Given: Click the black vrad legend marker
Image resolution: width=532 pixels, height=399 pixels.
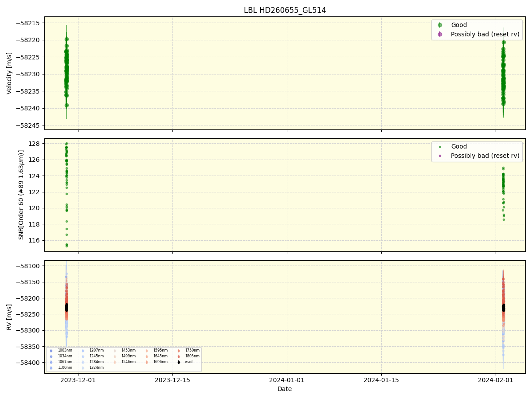Looking at the screenshot, I should tap(179, 362).
